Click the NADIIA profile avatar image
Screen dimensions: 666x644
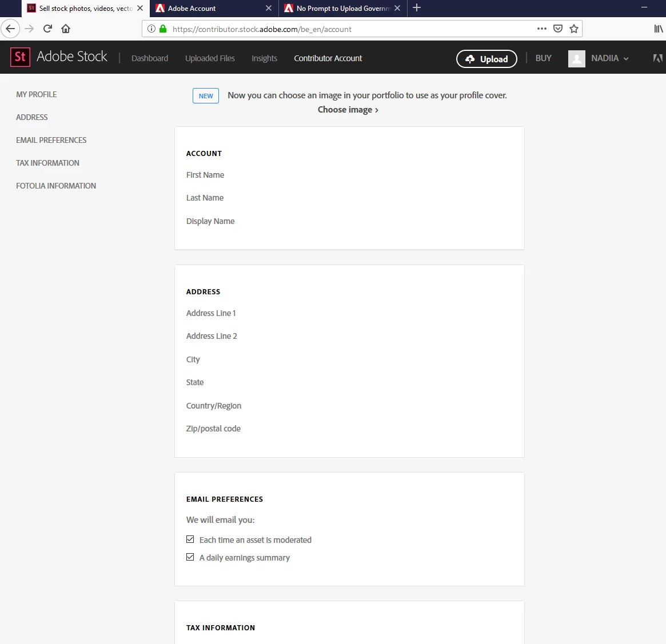(576, 59)
